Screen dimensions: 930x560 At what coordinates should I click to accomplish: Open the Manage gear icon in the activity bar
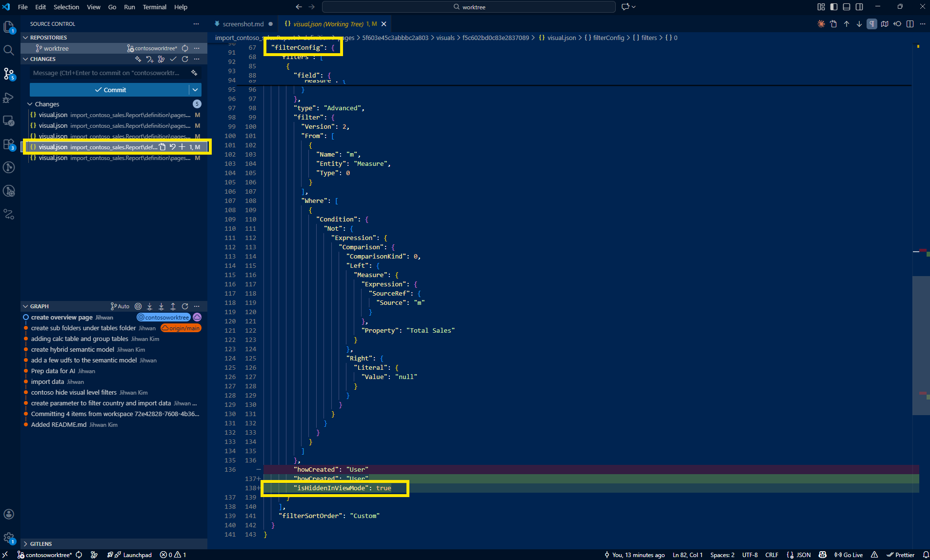coord(9,538)
